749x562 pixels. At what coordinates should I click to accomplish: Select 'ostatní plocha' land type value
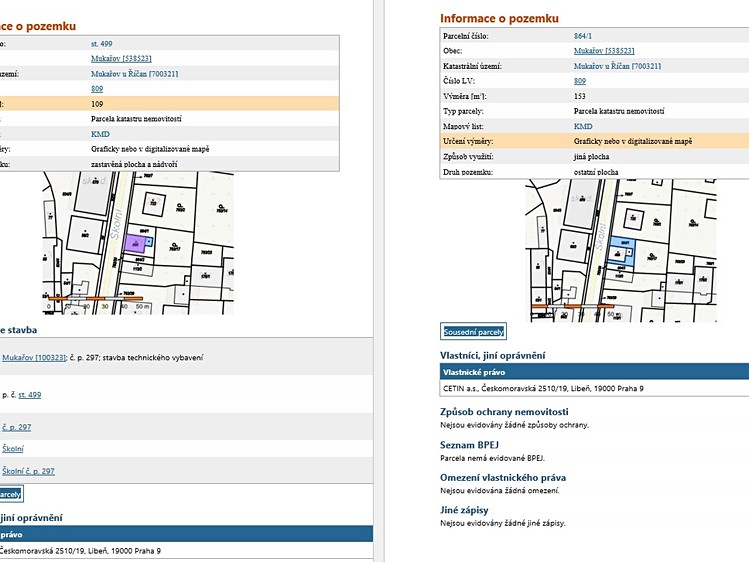click(x=596, y=172)
